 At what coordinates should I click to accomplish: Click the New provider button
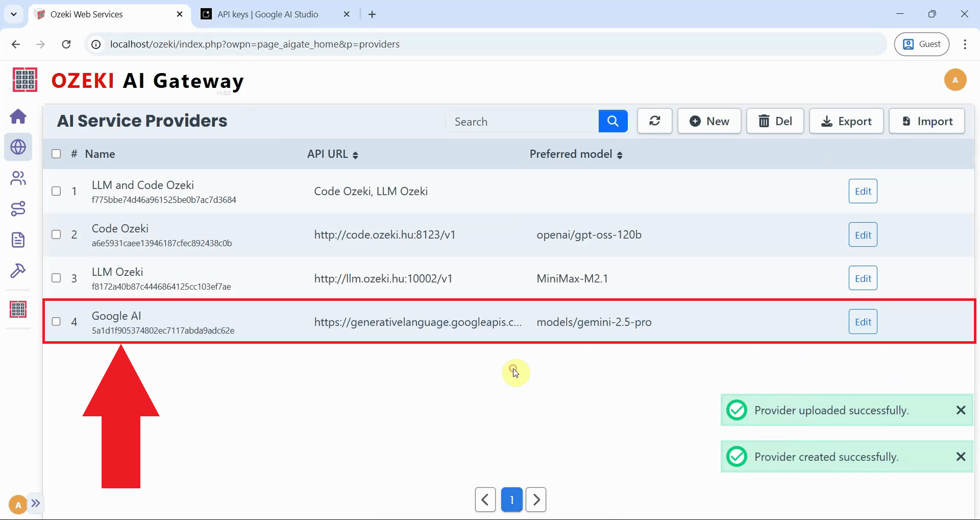pyautogui.click(x=709, y=122)
